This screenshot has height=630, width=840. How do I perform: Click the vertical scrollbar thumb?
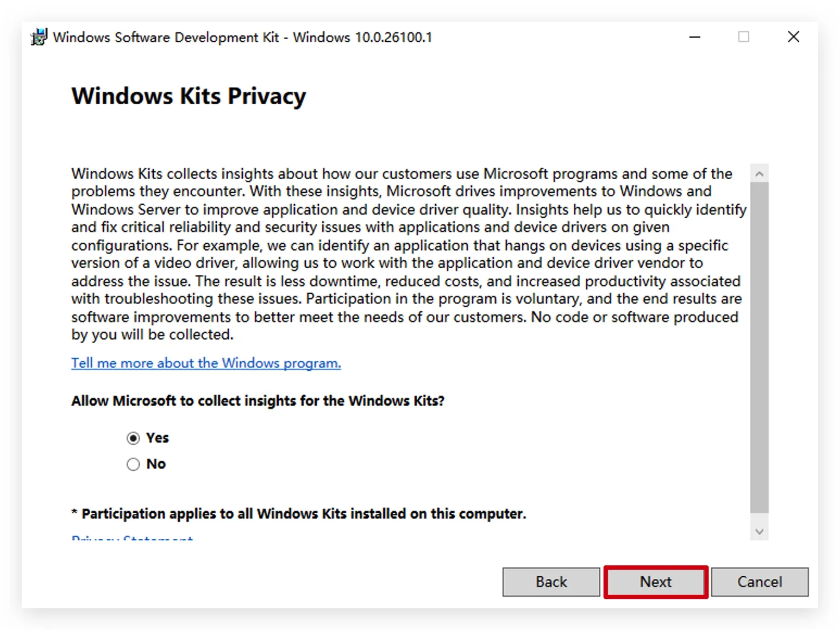click(x=759, y=348)
